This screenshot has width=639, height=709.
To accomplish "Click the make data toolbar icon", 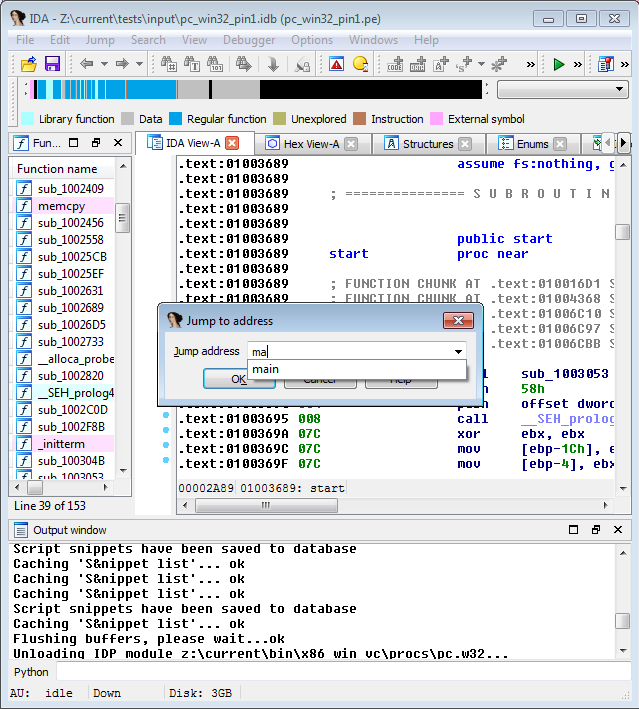I will (x=418, y=64).
